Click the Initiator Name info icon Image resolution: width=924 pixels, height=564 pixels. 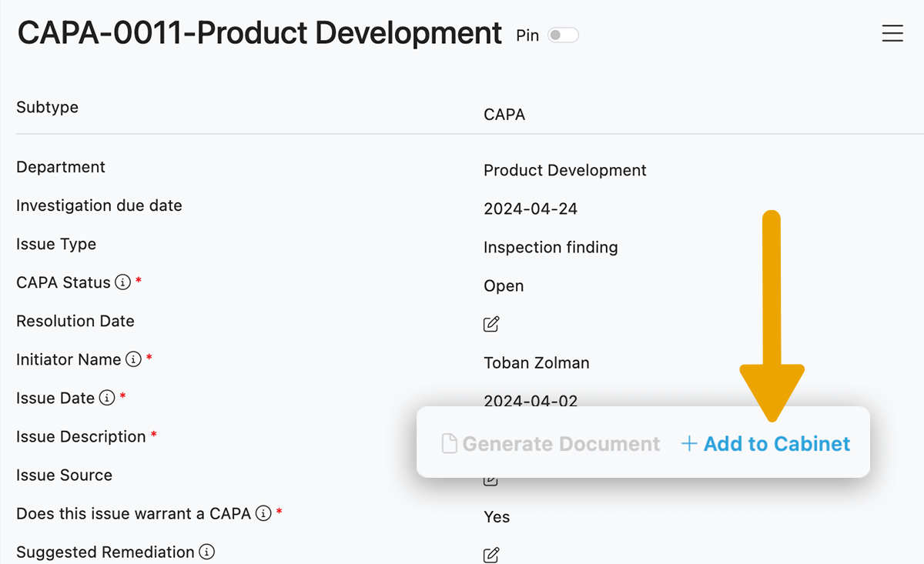point(133,359)
